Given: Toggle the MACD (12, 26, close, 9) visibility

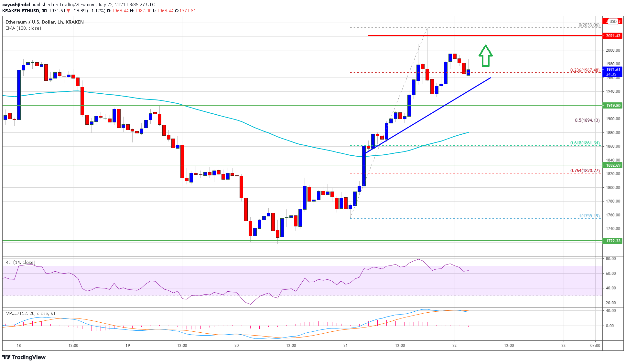Looking at the screenshot, I should [30, 313].
